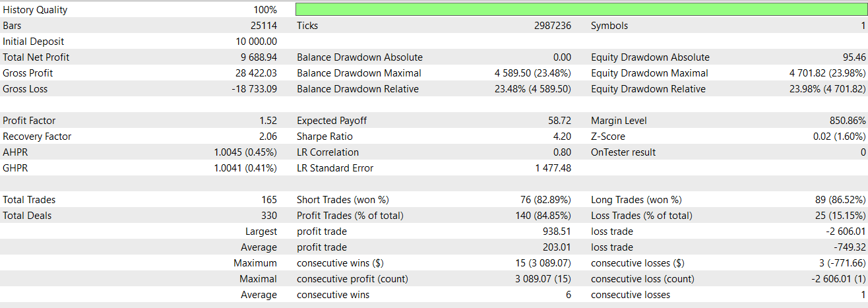868x308 pixels.
Task: Select the GHPR value 1.0041 (0.41%)
Action: (x=245, y=168)
